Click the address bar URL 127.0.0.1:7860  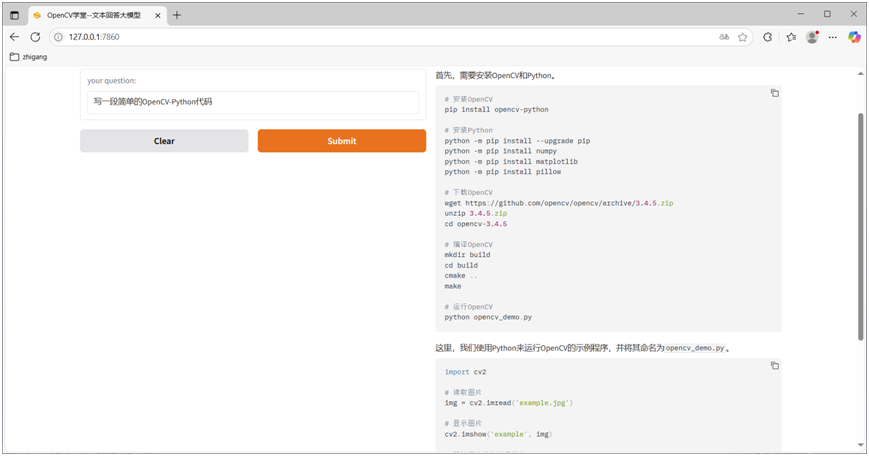point(94,37)
